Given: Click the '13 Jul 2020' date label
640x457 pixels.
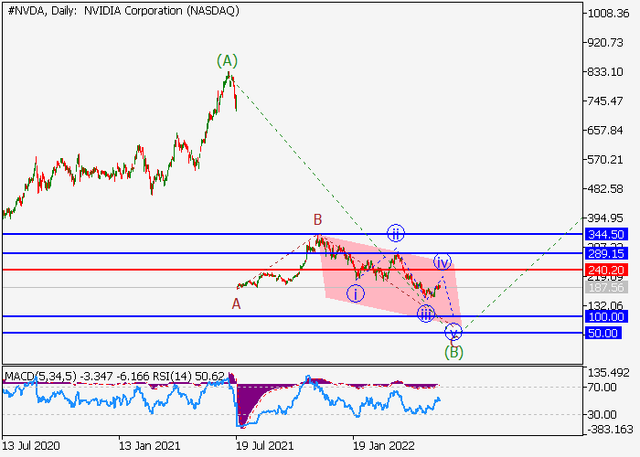Looking at the screenshot, I should 31,446.
